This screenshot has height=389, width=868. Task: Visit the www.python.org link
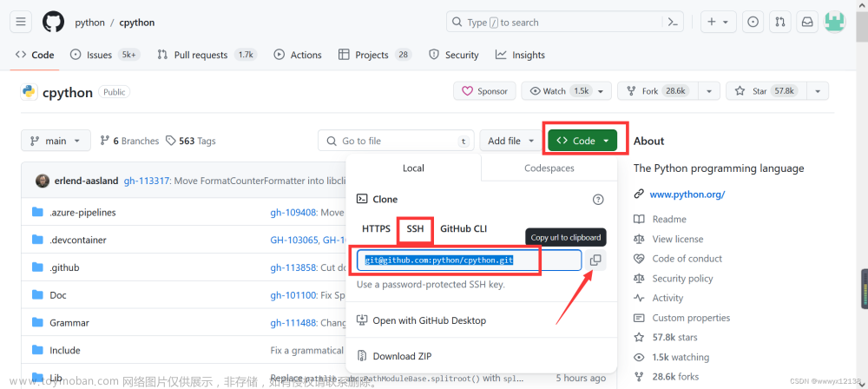[687, 194]
